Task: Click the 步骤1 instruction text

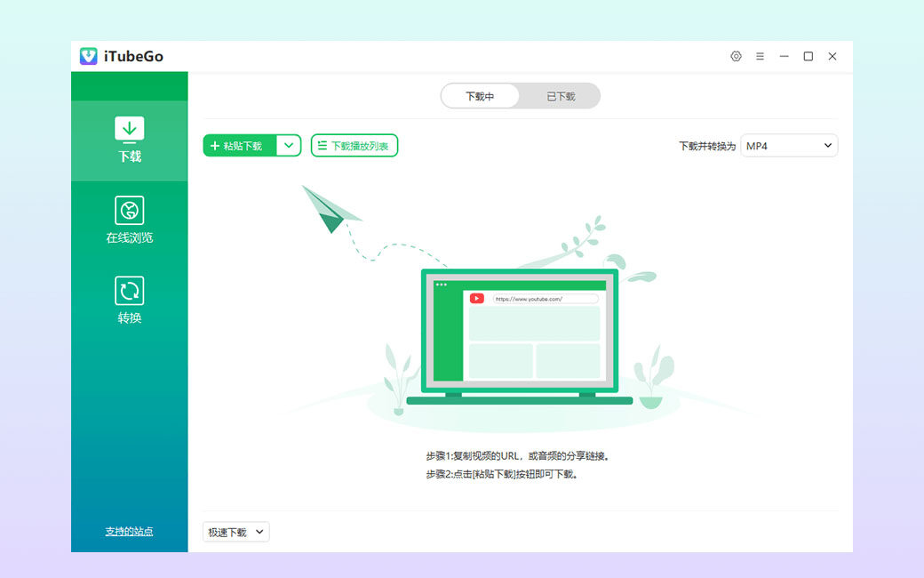Action: click(x=517, y=456)
